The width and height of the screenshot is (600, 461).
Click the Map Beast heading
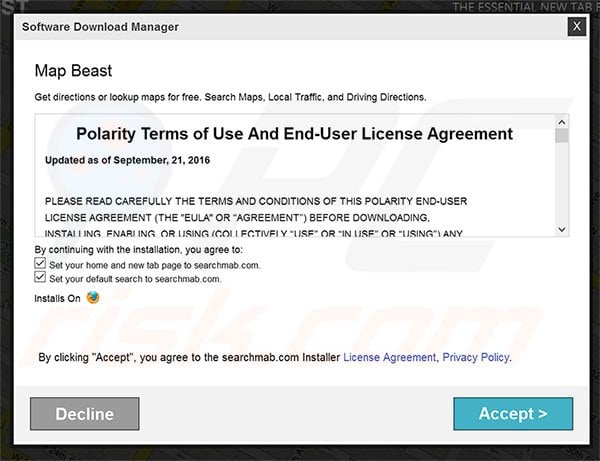(x=73, y=71)
